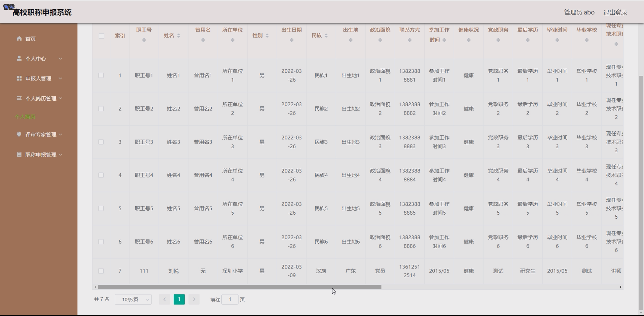Click the 姓名3 cell
The width and height of the screenshot is (644, 316).
(174, 142)
